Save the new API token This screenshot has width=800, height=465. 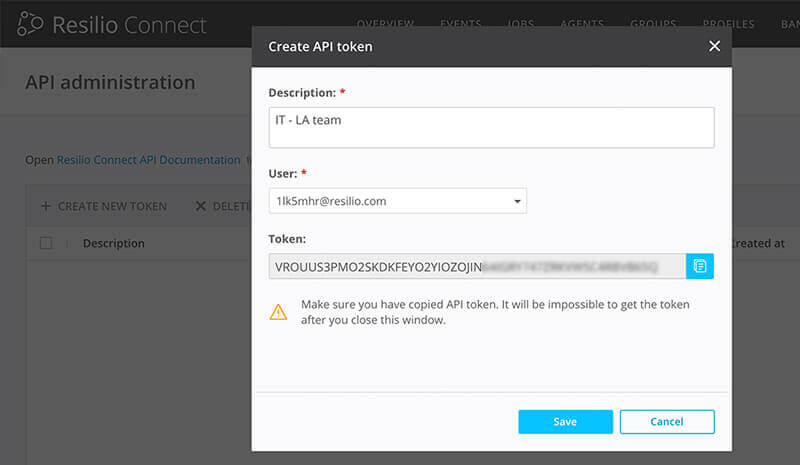[x=565, y=422]
